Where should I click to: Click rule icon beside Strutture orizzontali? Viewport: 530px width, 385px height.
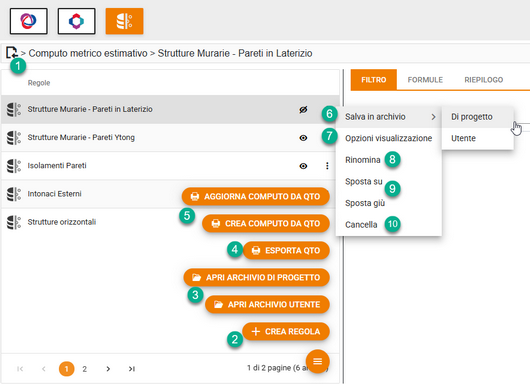tap(14, 222)
